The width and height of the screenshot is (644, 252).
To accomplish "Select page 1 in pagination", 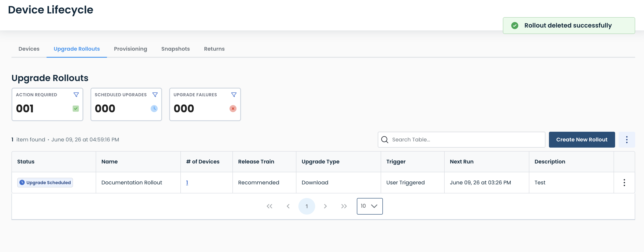I will [x=307, y=206].
